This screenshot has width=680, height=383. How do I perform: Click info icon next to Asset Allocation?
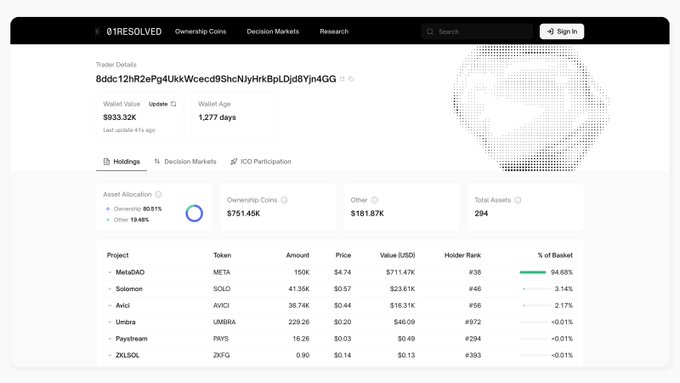click(158, 194)
